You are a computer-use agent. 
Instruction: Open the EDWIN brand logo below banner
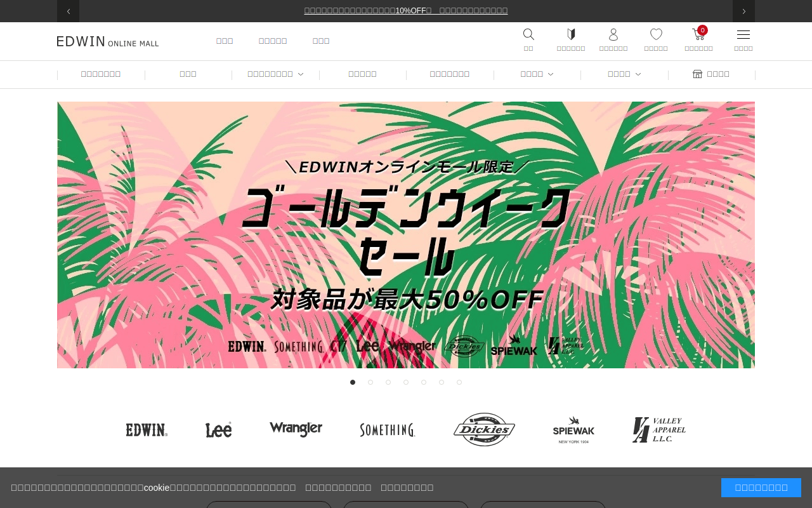click(147, 430)
